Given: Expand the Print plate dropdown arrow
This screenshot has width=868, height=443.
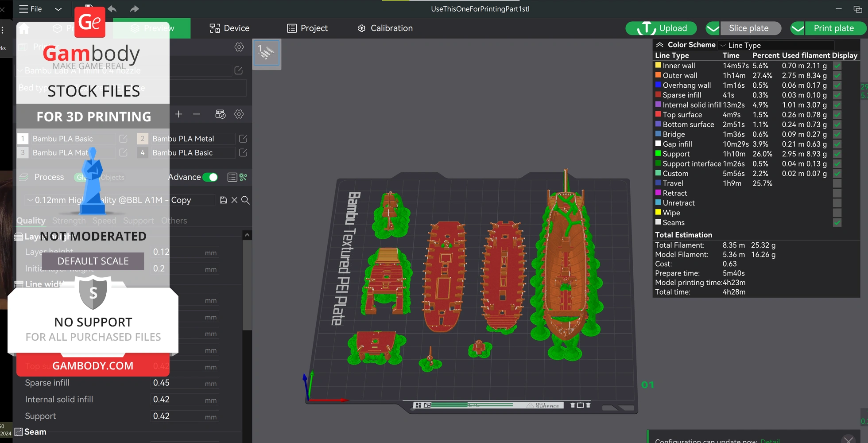Looking at the screenshot, I should (x=797, y=28).
